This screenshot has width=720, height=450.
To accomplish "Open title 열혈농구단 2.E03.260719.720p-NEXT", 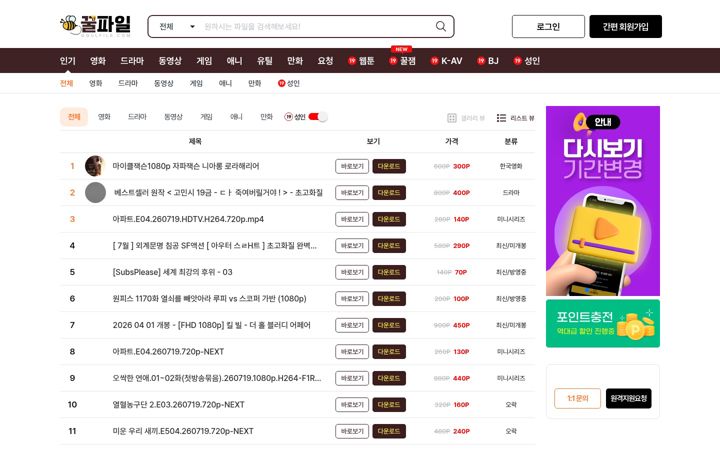I will point(179,405).
